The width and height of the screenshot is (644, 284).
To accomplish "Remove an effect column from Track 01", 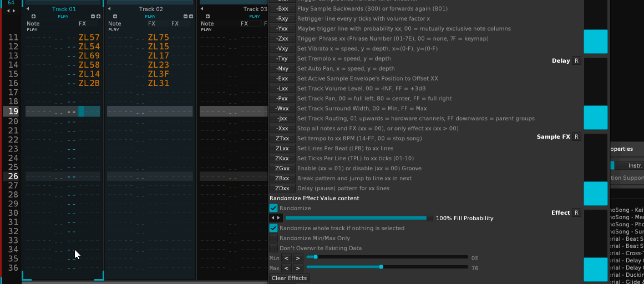I will [93, 17].
